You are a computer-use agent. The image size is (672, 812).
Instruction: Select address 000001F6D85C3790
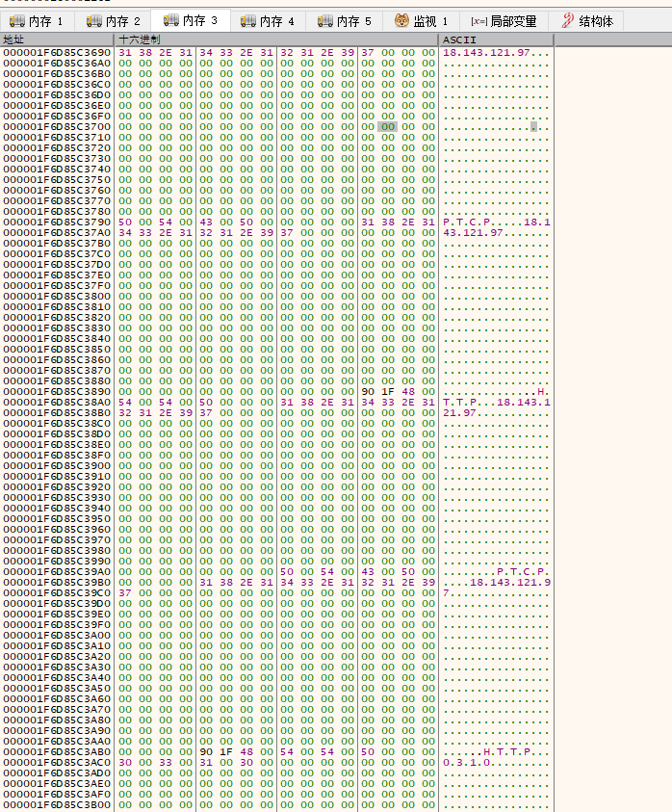coord(57,223)
